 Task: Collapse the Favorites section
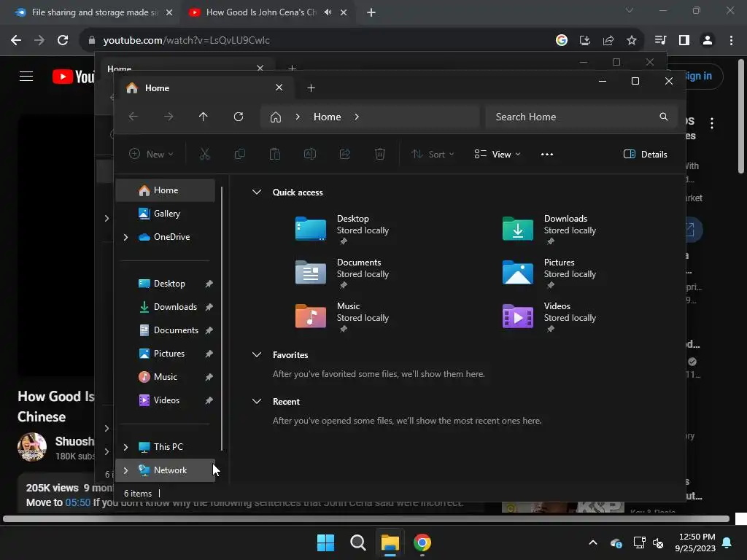[256, 355]
